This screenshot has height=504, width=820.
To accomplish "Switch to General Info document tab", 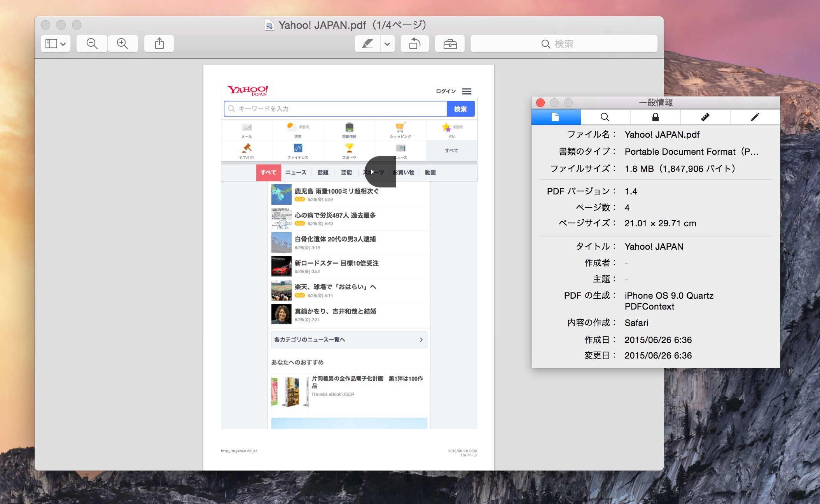I will coord(556,117).
